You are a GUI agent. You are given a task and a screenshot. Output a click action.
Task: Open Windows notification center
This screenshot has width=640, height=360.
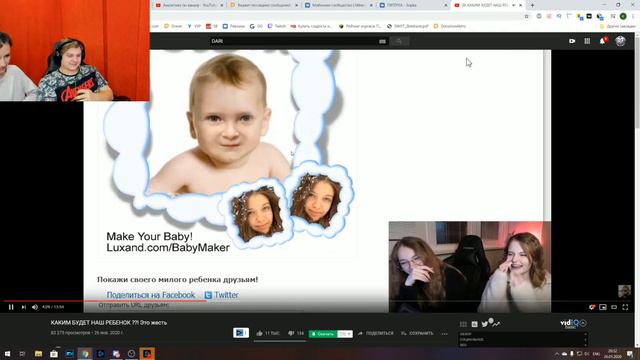pos(631,353)
